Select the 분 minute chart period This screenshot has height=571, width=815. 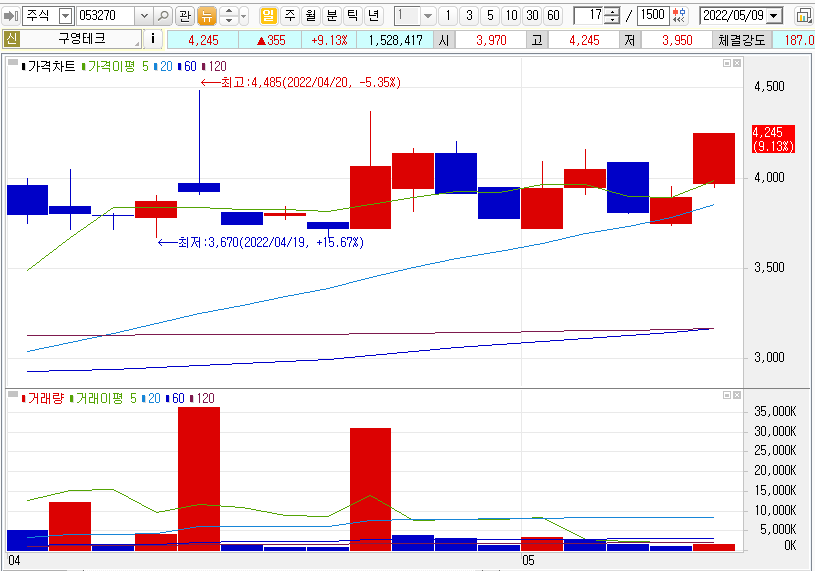coord(331,16)
